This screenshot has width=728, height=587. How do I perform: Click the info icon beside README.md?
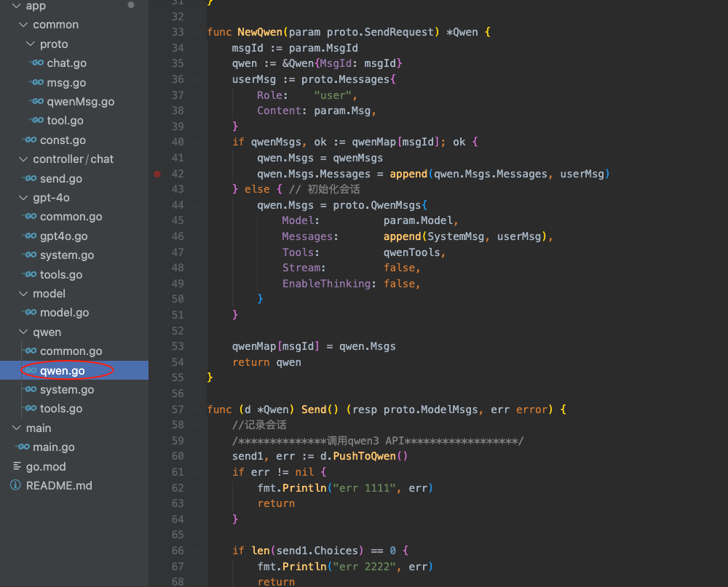[x=16, y=486]
